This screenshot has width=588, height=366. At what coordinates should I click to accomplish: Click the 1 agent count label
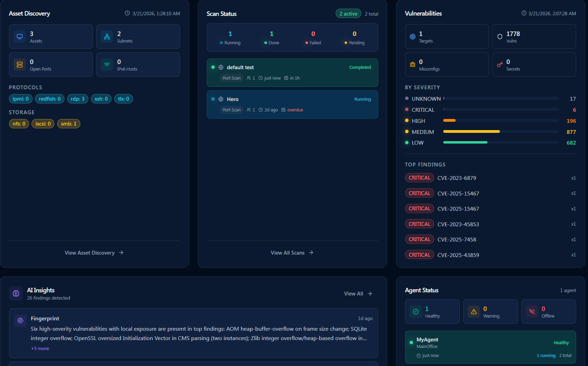(x=568, y=290)
